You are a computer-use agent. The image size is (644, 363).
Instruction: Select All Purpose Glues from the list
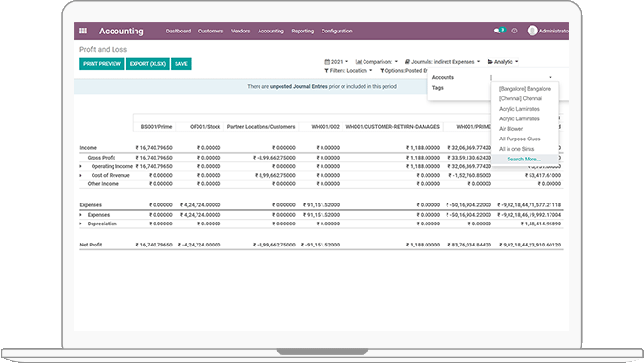(x=525, y=139)
